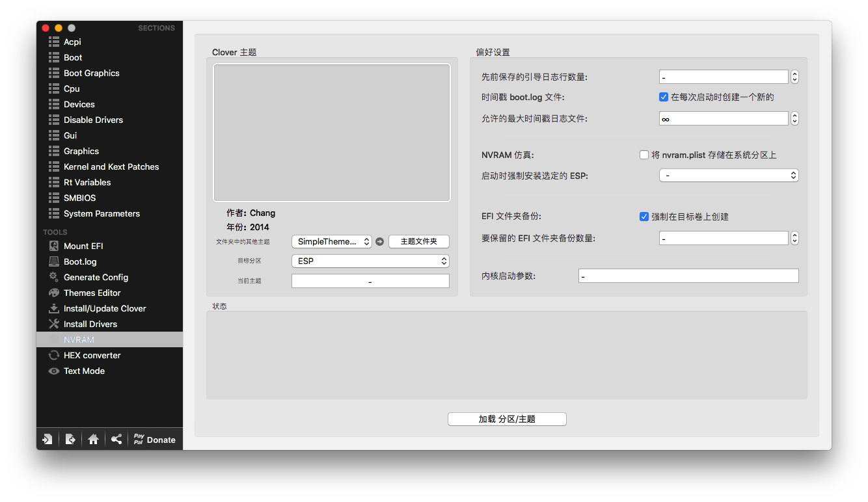Image resolution: width=868 pixels, height=502 pixels.
Task: Click the Text Mode eye icon
Action: [54, 371]
